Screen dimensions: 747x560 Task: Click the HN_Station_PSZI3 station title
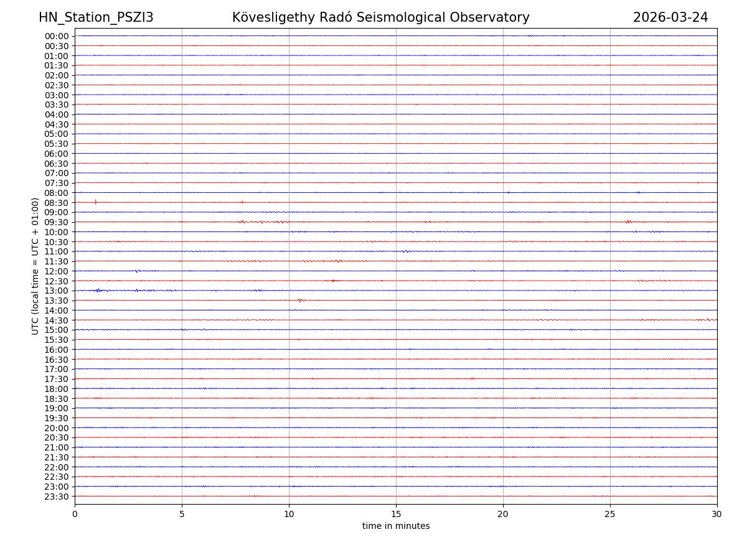pyautogui.click(x=96, y=17)
